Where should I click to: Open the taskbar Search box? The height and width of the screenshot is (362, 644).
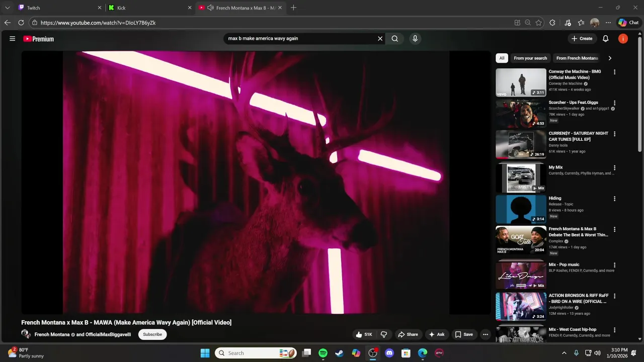(256, 353)
